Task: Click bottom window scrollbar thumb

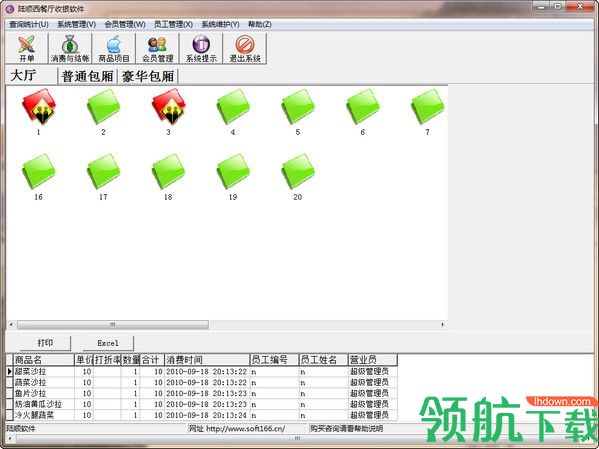Action: tap(297, 438)
